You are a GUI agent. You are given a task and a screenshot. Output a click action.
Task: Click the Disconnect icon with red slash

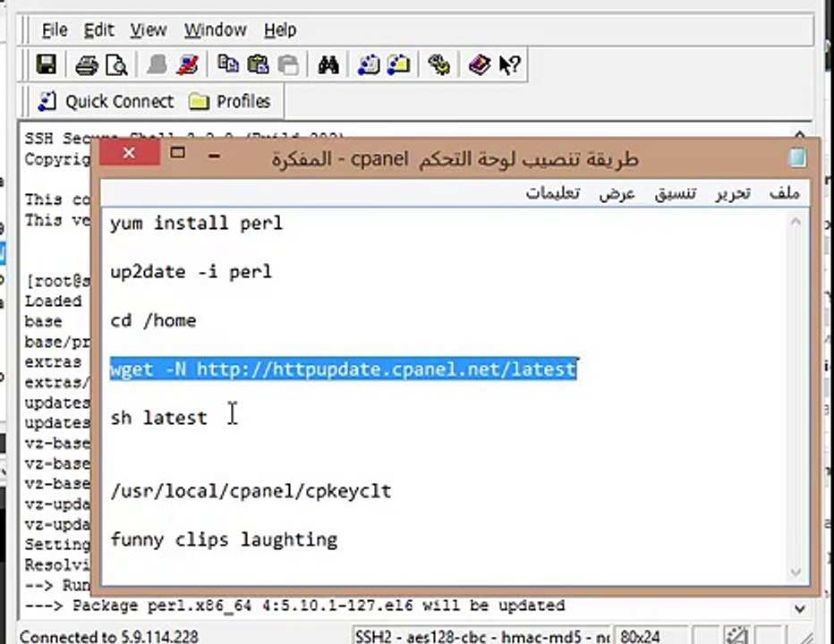click(x=187, y=65)
